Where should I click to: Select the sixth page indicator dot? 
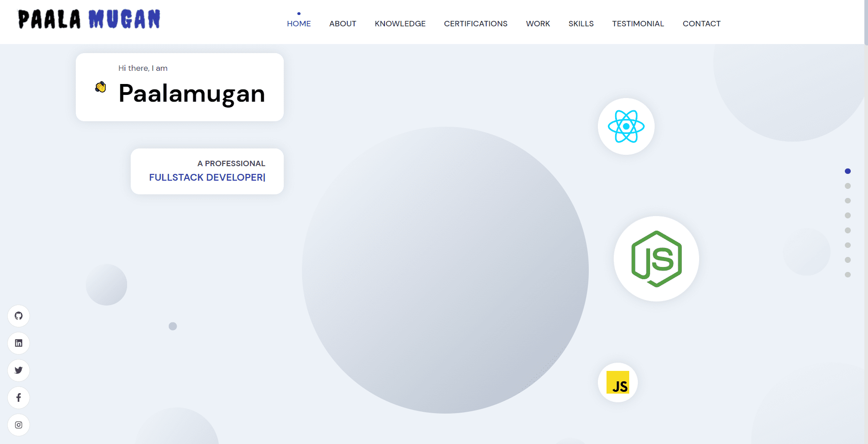[848, 245]
